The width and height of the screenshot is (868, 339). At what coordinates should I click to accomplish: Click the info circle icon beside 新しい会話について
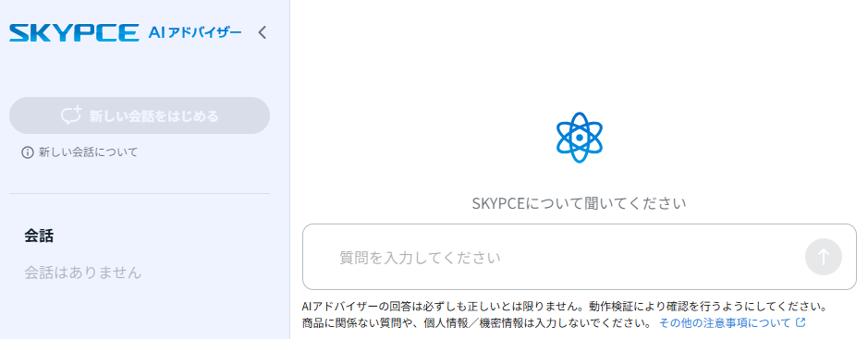27,152
